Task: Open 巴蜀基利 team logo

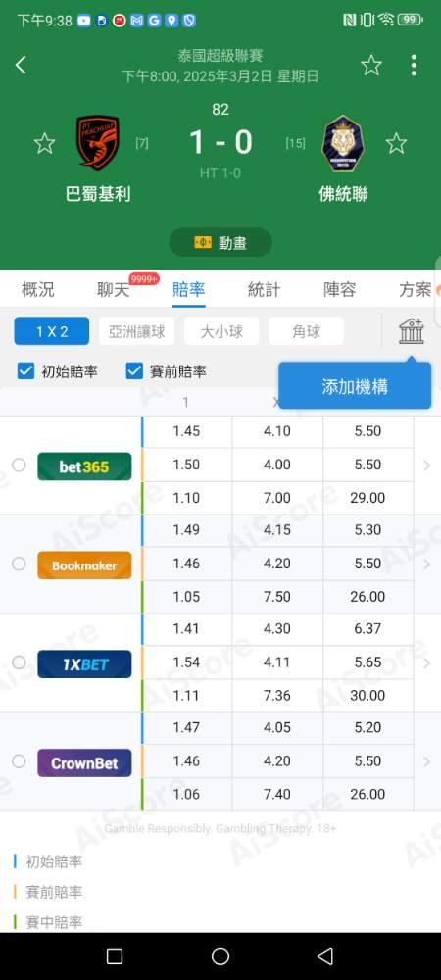Action: (x=98, y=142)
